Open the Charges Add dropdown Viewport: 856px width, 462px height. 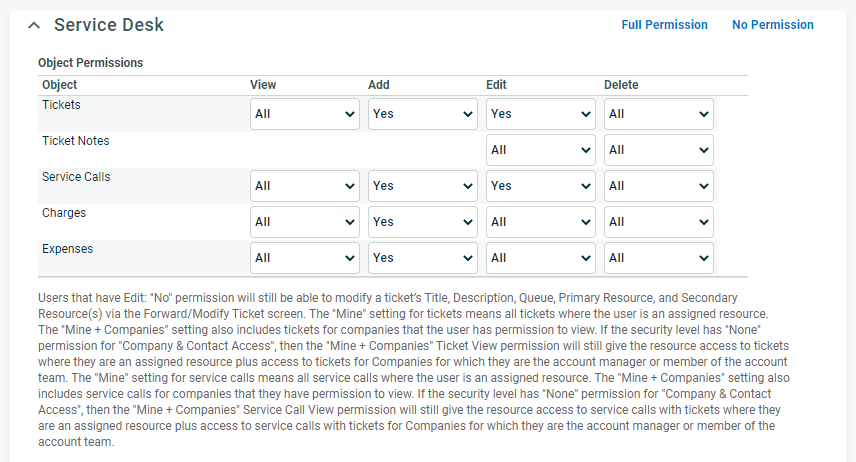[x=423, y=222]
